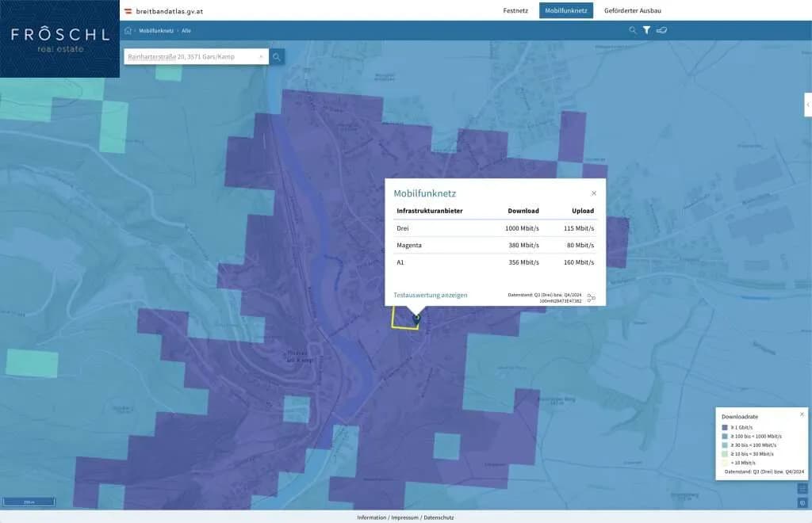The image size is (812, 523).
Task: Open the magnifier search tool in blue toolbar
Action: 632,30
